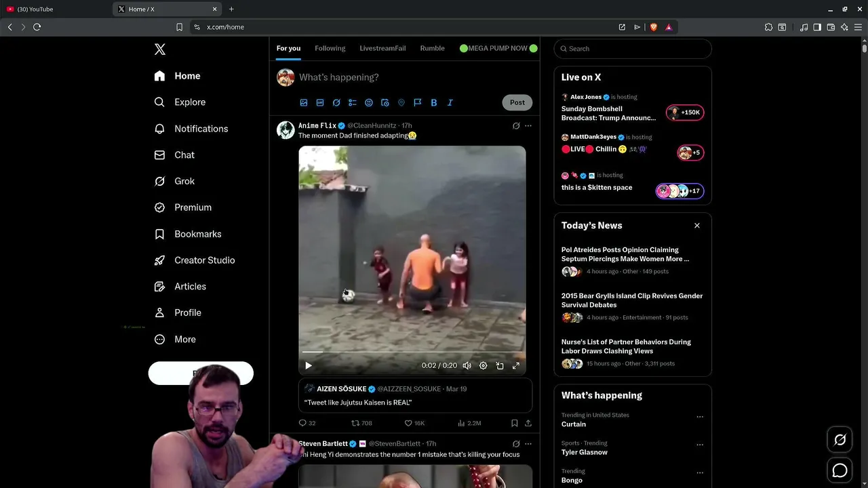Enter fullscreen on the video
868x488 pixels.
(516, 365)
